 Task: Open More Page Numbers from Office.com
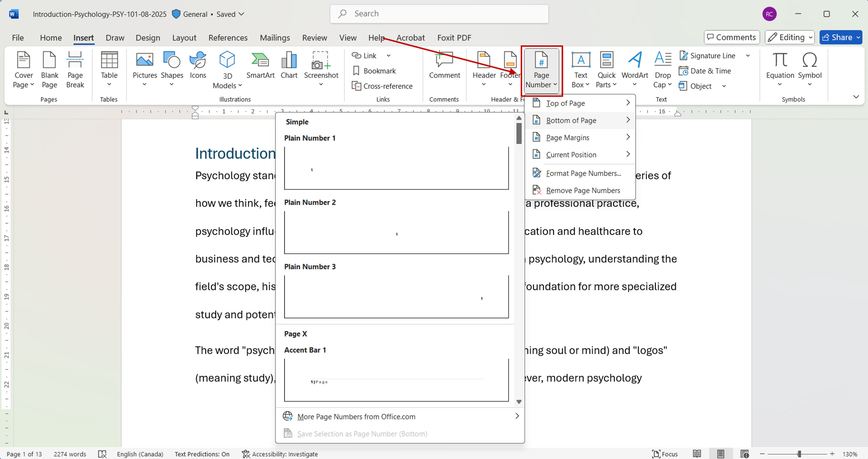(x=400, y=416)
